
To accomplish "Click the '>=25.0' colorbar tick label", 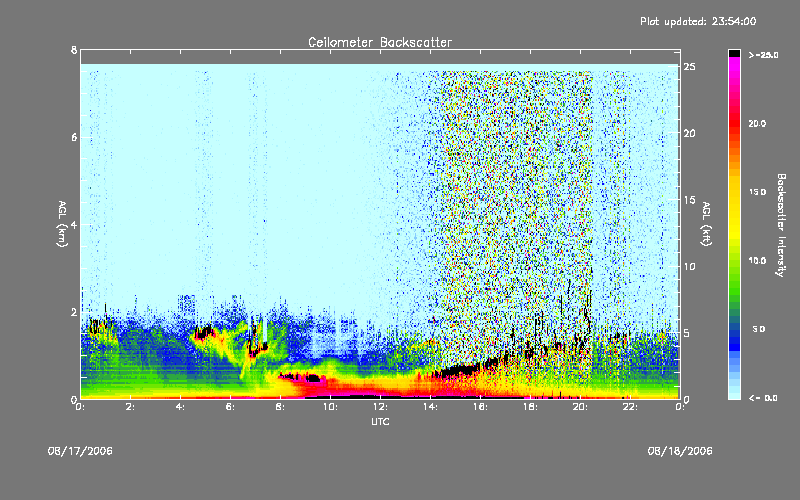I will point(763,55).
